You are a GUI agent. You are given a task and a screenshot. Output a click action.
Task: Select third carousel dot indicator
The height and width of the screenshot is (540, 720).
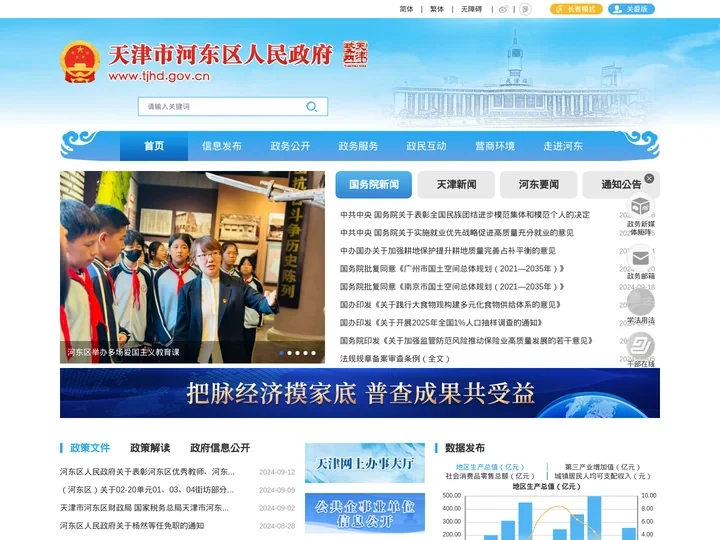point(298,353)
